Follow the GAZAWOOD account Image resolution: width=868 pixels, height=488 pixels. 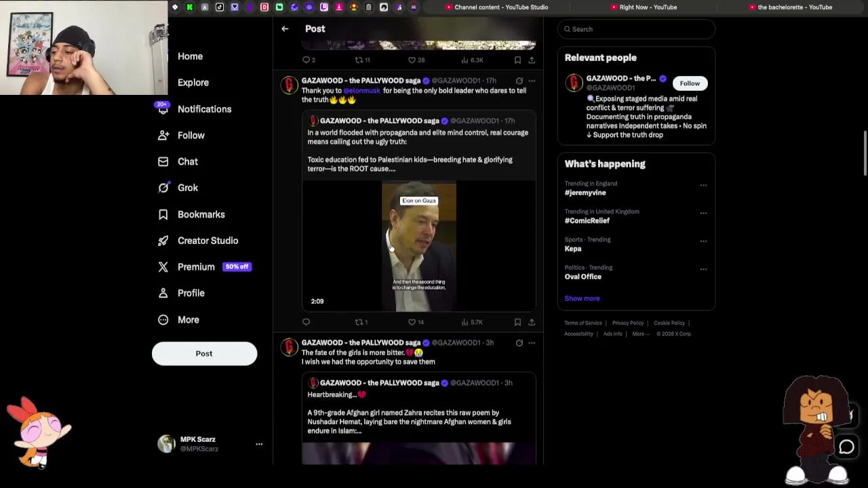coord(690,83)
